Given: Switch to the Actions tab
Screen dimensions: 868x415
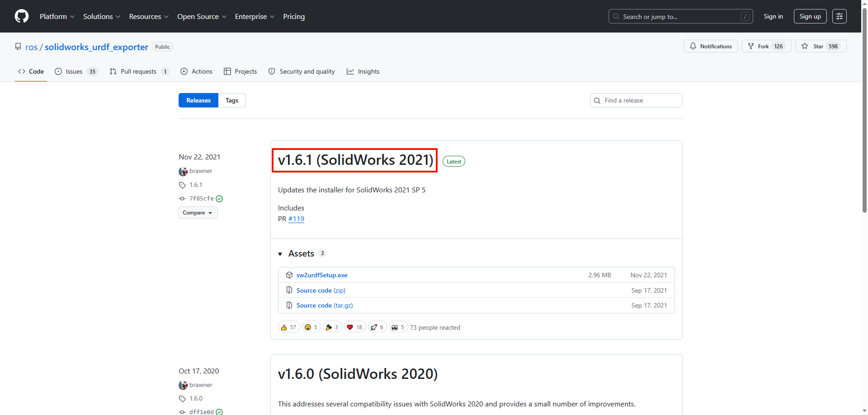Looking at the screenshot, I should [x=196, y=71].
